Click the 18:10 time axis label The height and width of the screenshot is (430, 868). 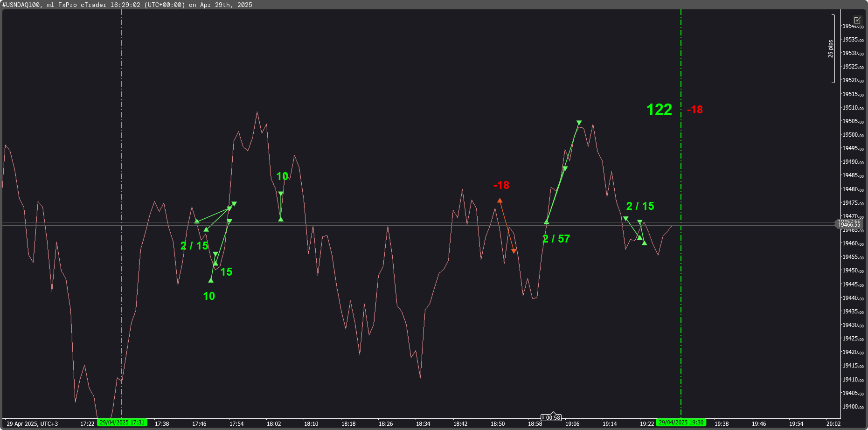pyautogui.click(x=311, y=424)
